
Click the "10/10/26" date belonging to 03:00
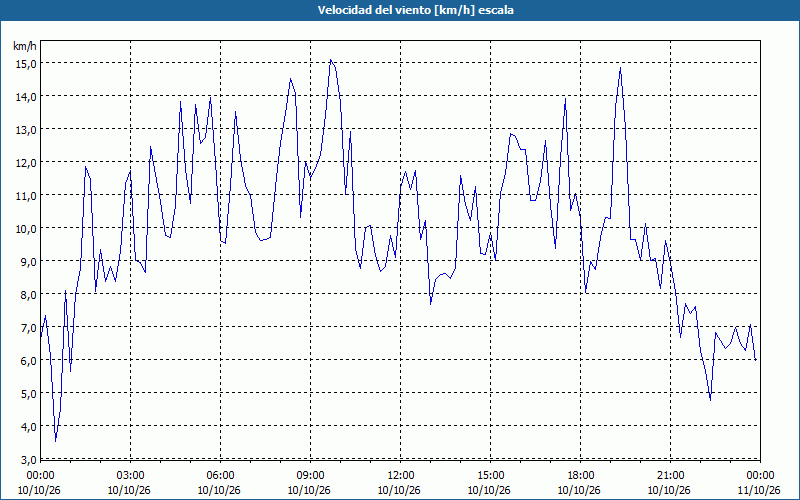[129, 490]
